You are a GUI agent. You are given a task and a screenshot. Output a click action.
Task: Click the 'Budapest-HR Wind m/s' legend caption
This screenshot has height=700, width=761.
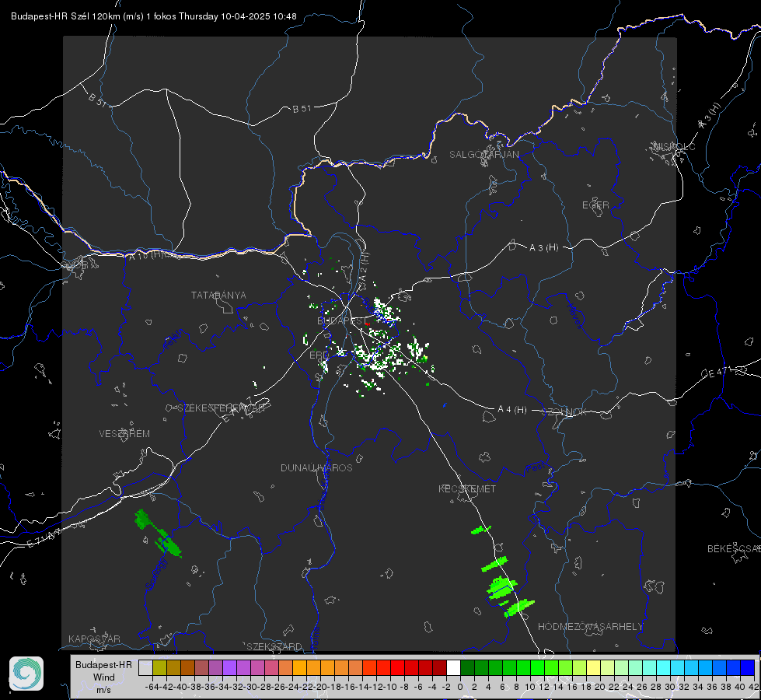coord(104,677)
